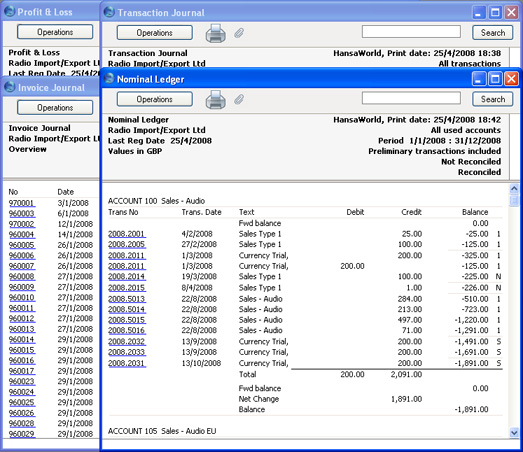Click the paperclip icon in Transaction Journal
The height and width of the screenshot is (452, 523).
click(238, 33)
